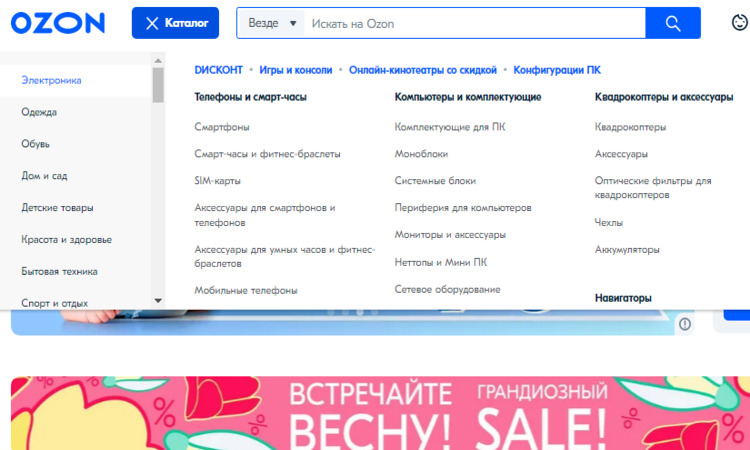Open Оптические фильтры для квадрокоптеров

653,188
